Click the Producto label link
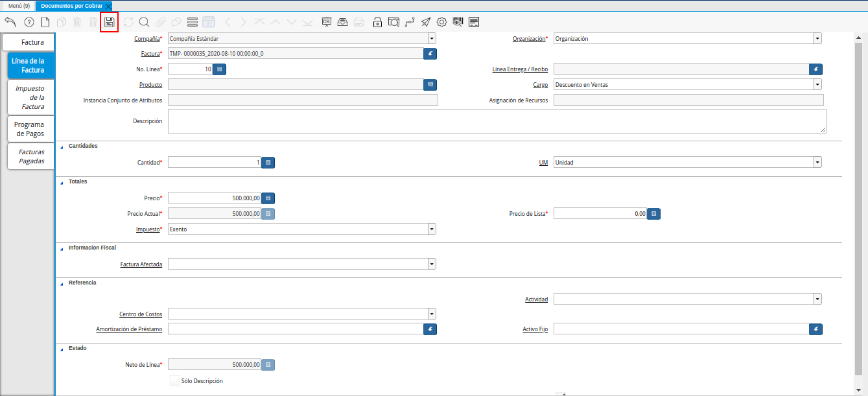Image resolution: width=868 pixels, height=396 pixels. pyautogui.click(x=150, y=85)
